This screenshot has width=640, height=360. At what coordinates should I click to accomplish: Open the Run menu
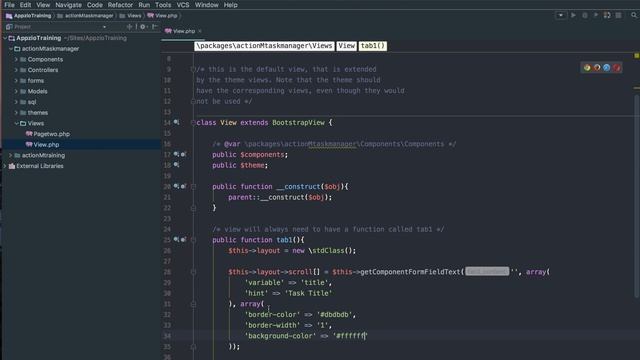[144, 5]
